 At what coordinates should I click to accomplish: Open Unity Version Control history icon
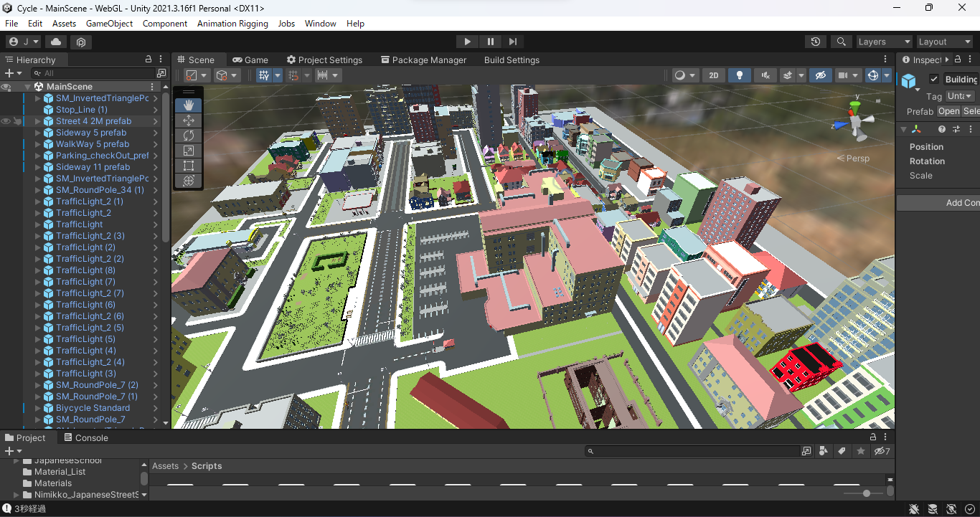[x=816, y=42]
